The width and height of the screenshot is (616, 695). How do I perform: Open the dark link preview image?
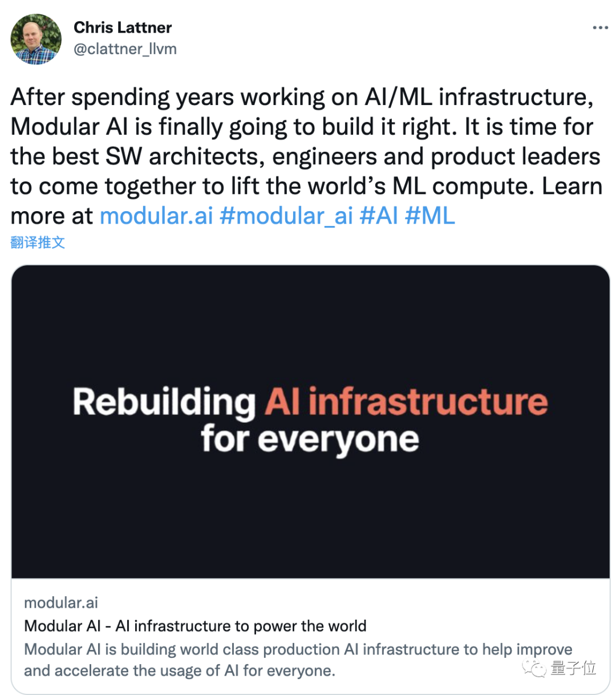click(310, 422)
